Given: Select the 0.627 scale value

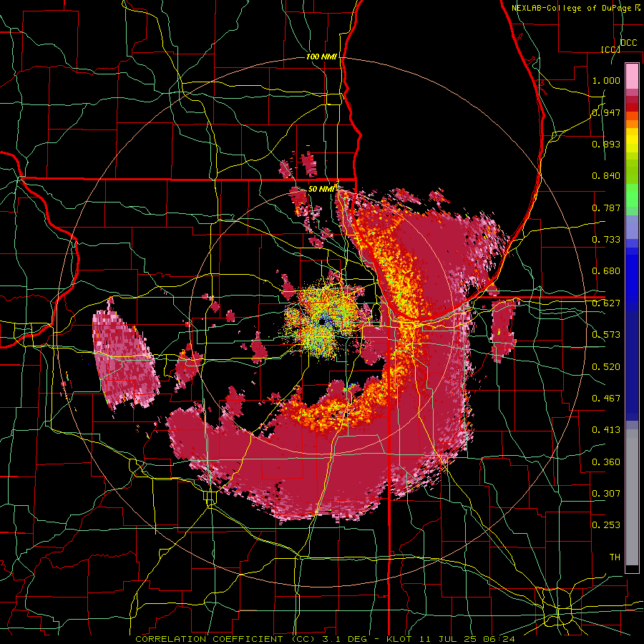Looking at the screenshot, I should click(x=606, y=303).
